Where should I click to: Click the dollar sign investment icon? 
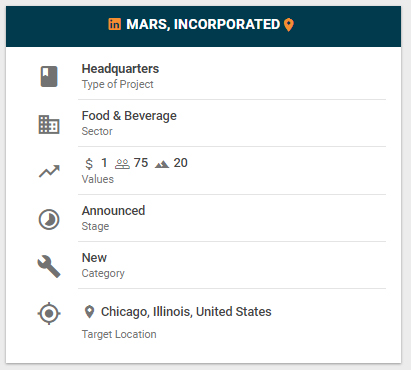coord(89,163)
